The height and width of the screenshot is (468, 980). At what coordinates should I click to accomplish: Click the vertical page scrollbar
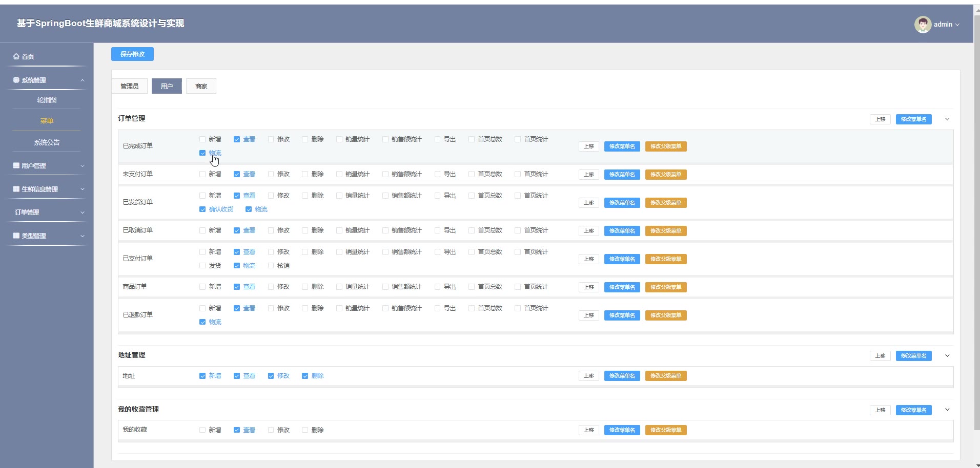[976, 205]
